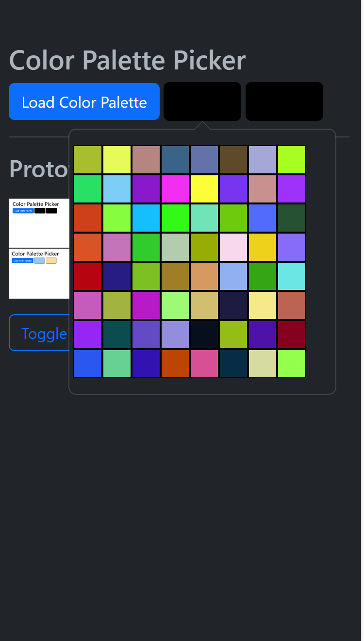Select the seafoam green swatch in the bottom row

[x=117, y=364]
